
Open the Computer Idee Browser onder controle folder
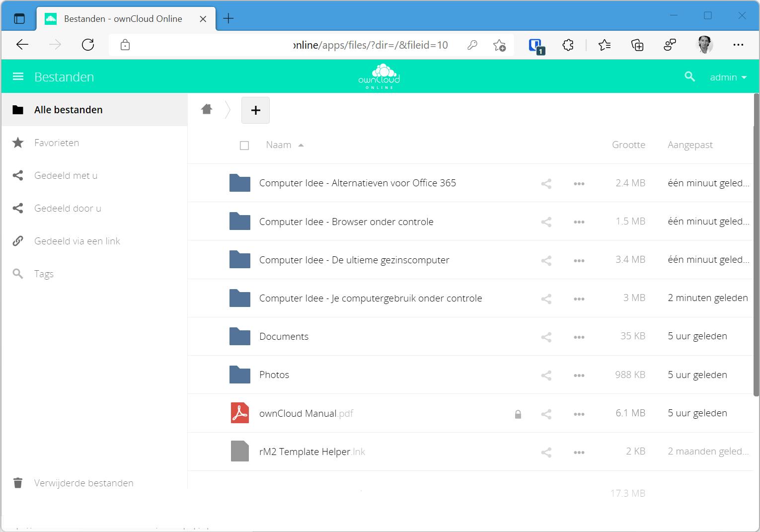(x=346, y=222)
